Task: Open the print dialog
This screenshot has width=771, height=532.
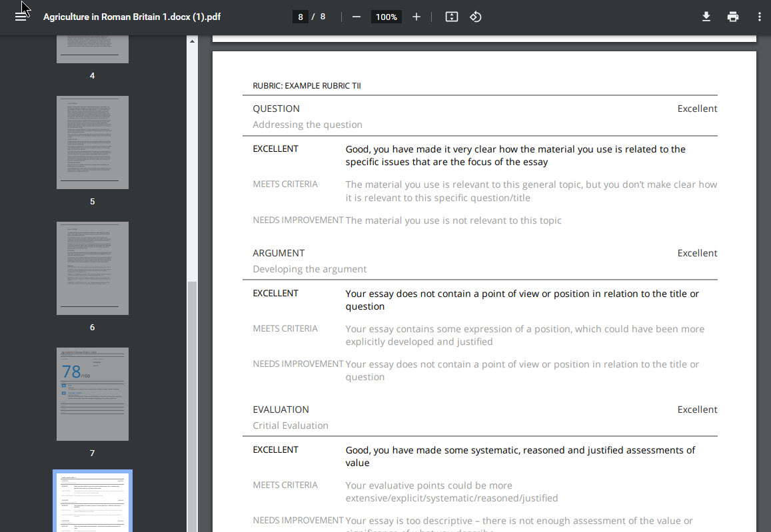Action: (x=732, y=17)
